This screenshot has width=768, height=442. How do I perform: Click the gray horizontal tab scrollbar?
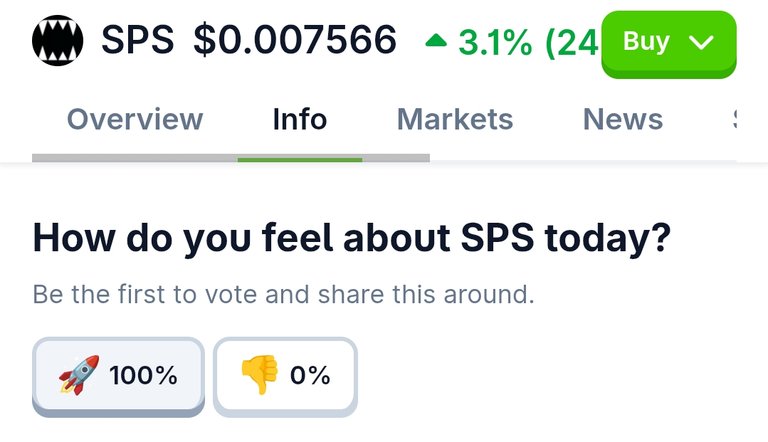pyautogui.click(x=231, y=158)
